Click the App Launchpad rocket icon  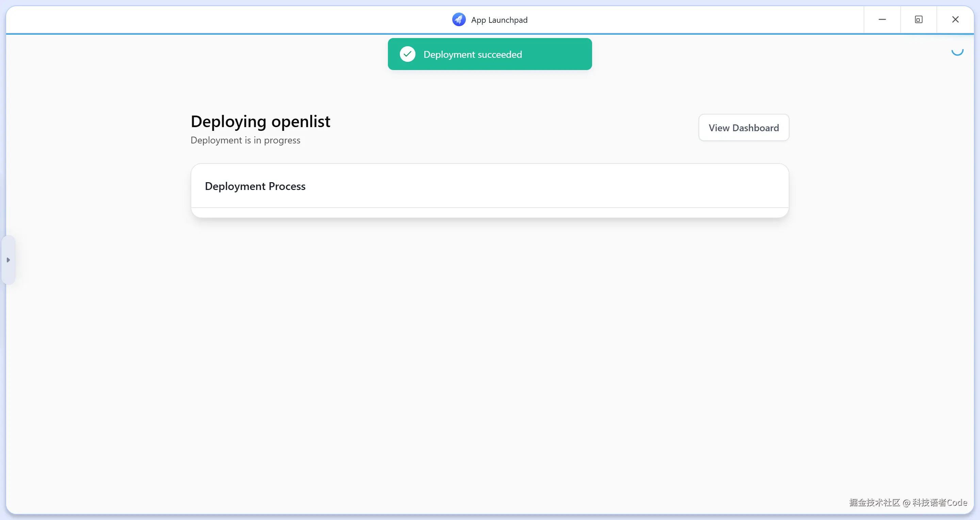pos(458,20)
